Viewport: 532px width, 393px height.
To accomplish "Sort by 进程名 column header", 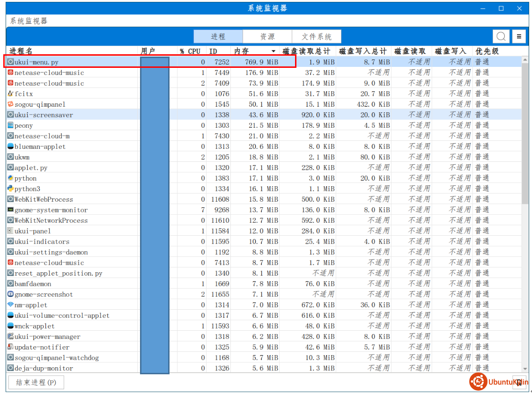I will [72, 51].
